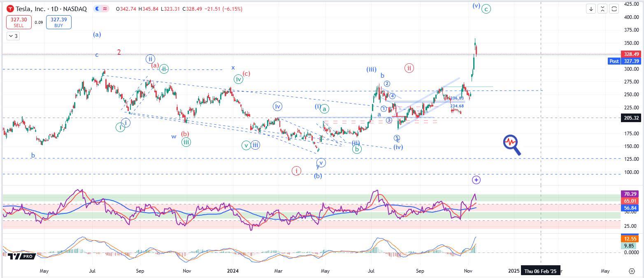Click the 234.68 price label on the chart
Viewport: 644px width, 278px height.
pos(457,106)
